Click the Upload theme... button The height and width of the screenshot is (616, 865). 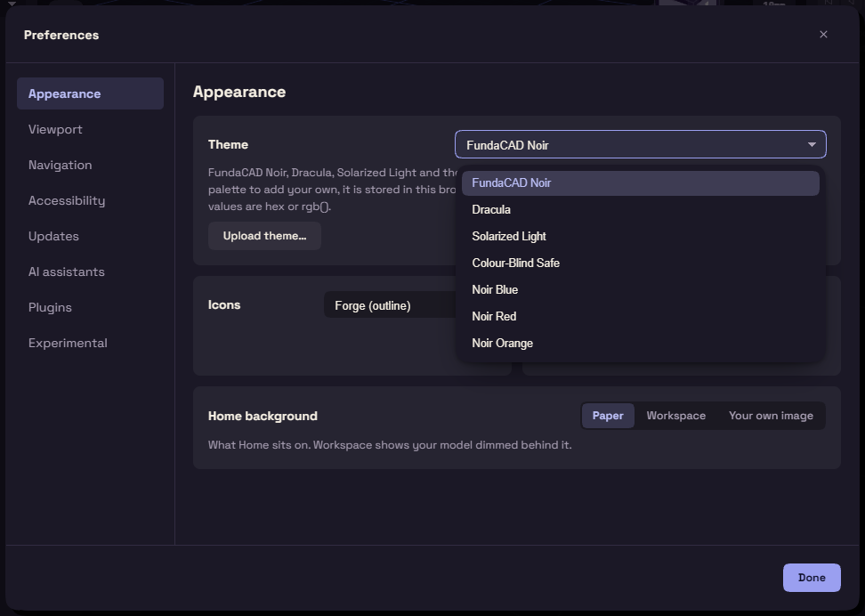(264, 236)
